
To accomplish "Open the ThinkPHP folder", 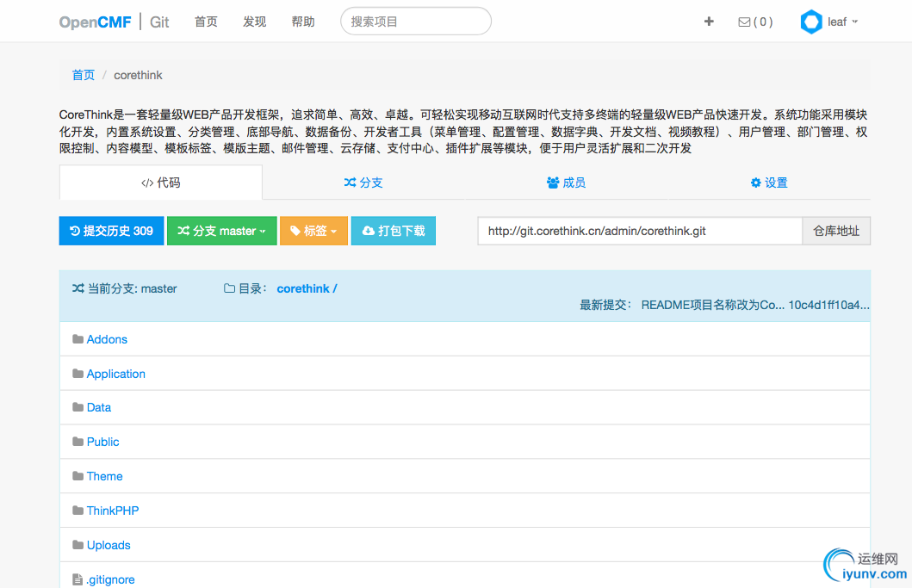I will pos(113,510).
